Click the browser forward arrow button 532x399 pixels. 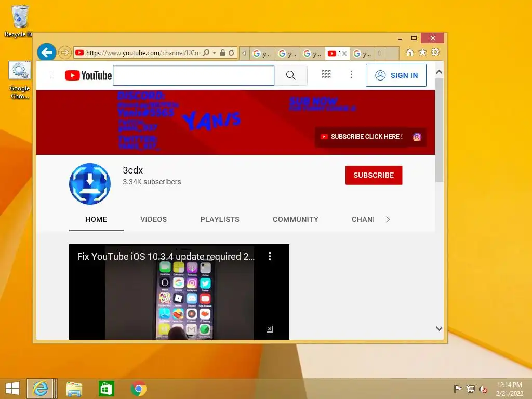click(64, 52)
